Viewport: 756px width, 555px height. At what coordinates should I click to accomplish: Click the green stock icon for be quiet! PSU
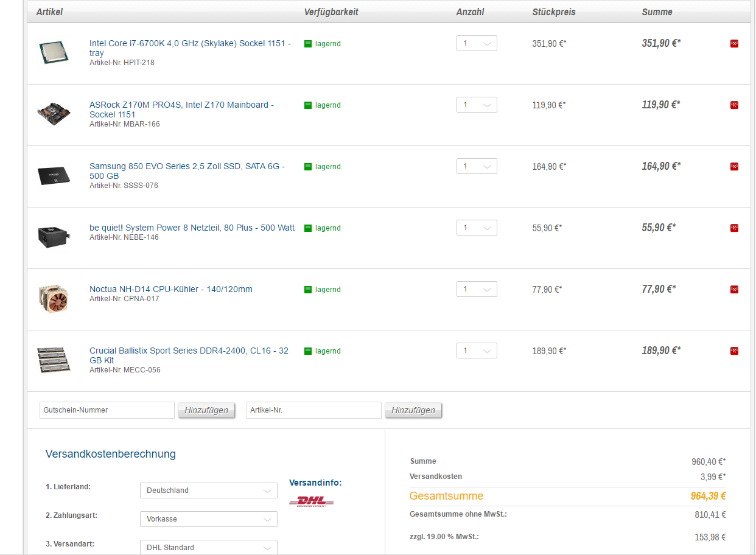pos(308,228)
